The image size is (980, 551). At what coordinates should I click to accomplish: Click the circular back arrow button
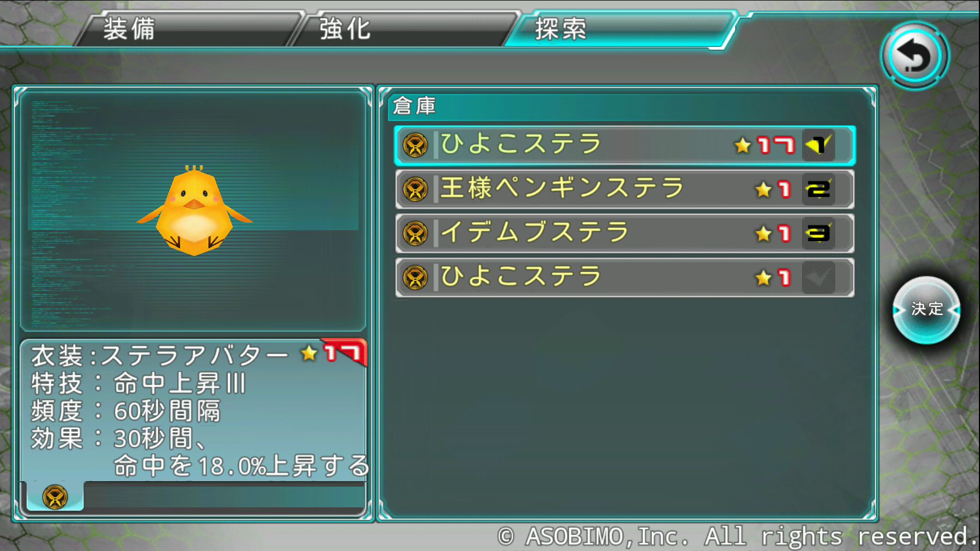coord(915,56)
